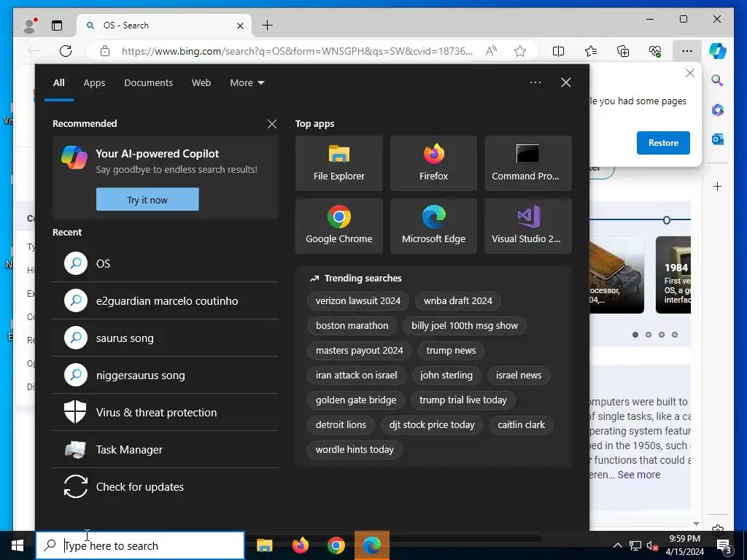
Task: Open Virus & threat protection
Action: (166, 412)
